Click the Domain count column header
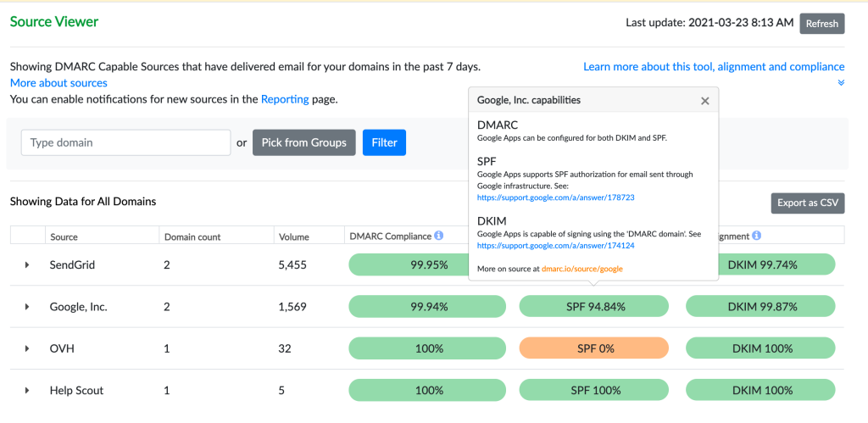 click(x=192, y=237)
